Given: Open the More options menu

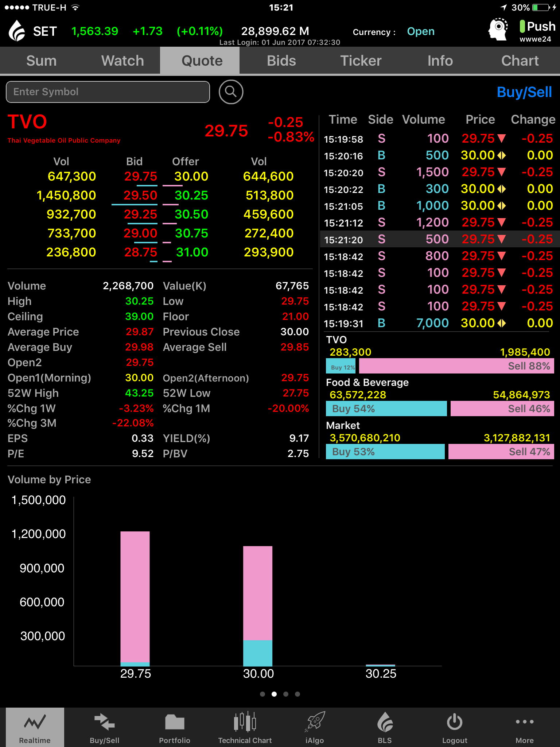Looking at the screenshot, I should 525,727.
